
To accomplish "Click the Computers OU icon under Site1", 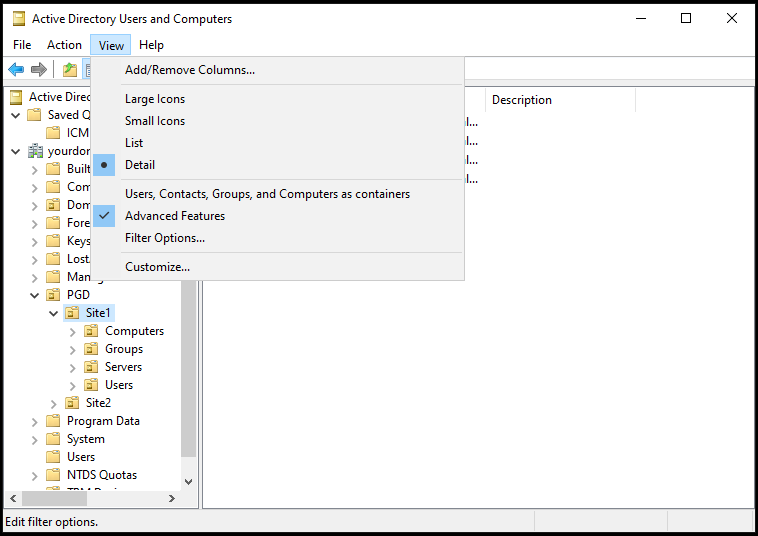I will [91, 331].
